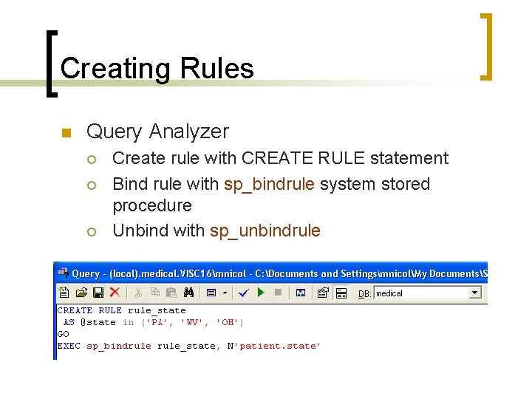
Task: Click the EXEC keyword in the query
Action: coord(69,346)
